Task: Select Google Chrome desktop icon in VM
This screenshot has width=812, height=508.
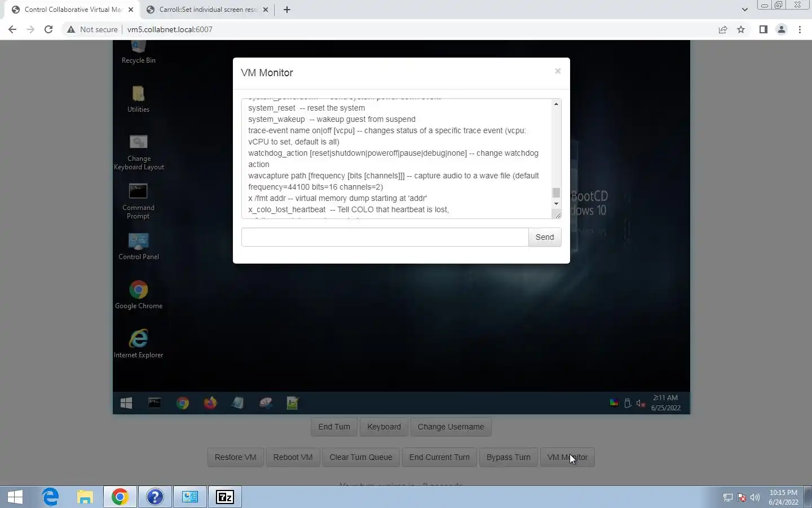Action: [139, 295]
